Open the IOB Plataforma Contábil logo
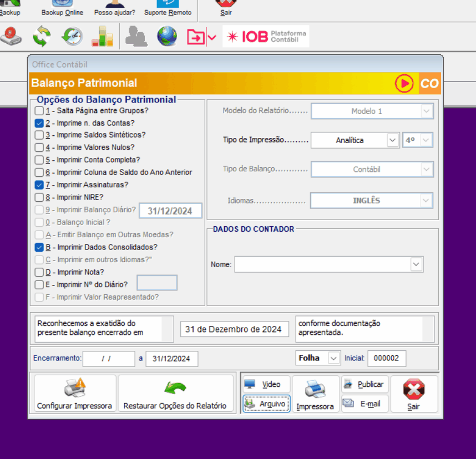476x459 pixels. point(266,37)
